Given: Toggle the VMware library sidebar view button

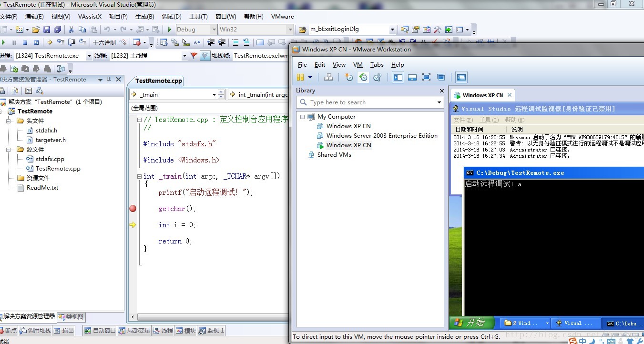Looking at the screenshot, I should click(398, 77).
